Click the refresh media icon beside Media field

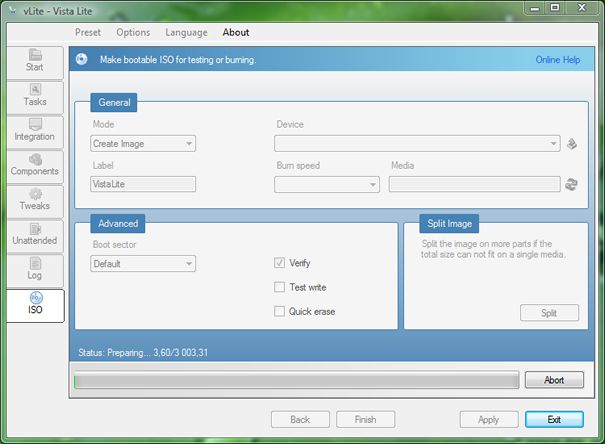(571, 184)
